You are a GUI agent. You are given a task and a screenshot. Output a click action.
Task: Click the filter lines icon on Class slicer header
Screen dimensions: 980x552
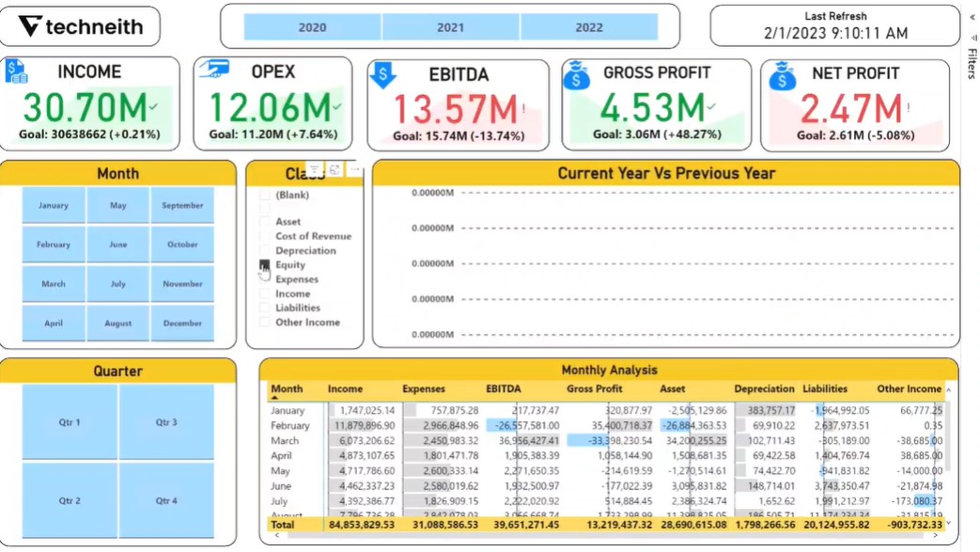(313, 169)
